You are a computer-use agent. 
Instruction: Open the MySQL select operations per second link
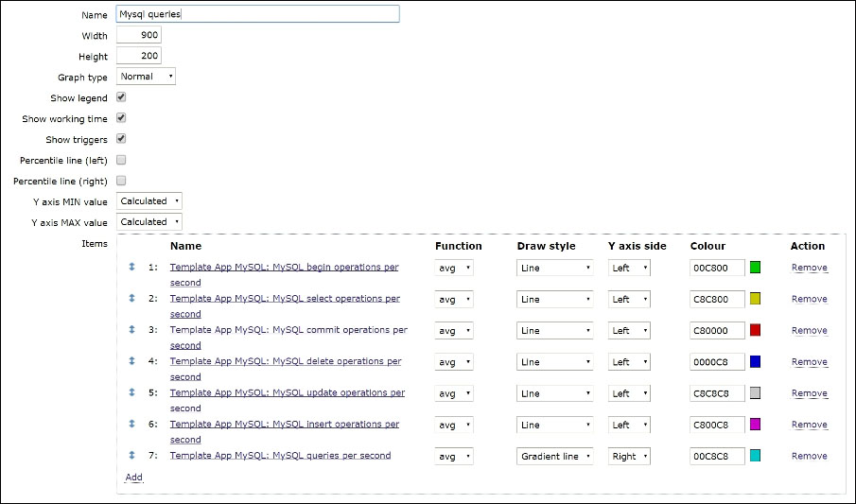pos(285,299)
